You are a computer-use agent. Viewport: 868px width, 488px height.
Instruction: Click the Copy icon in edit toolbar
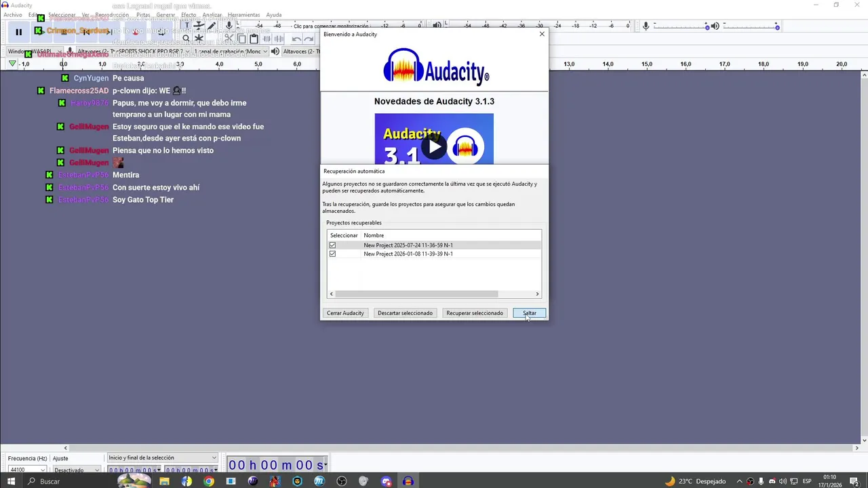point(242,39)
